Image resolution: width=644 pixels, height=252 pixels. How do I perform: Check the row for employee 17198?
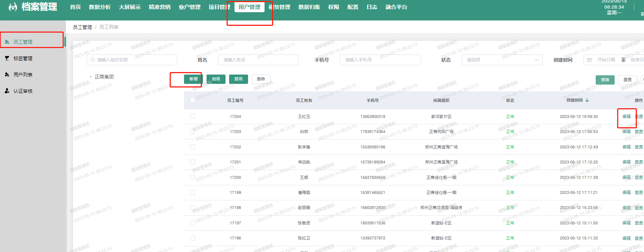(x=193, y=208)
